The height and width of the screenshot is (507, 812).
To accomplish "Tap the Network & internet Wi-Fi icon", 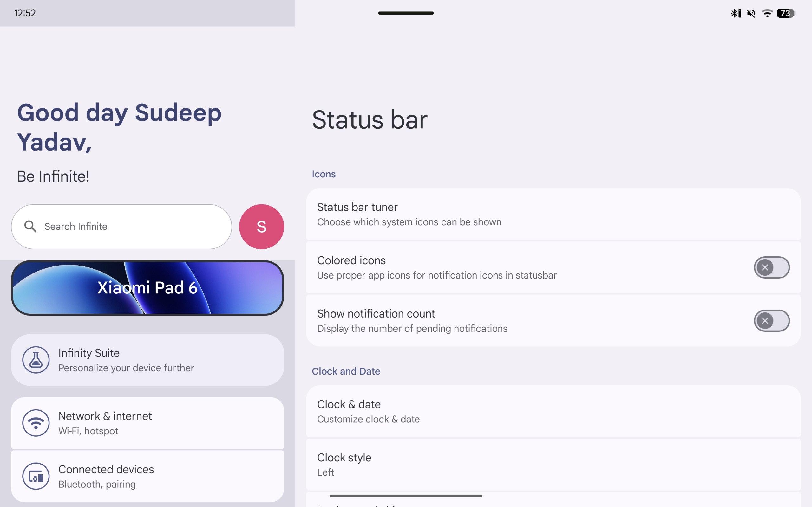I will click(36, 423).
